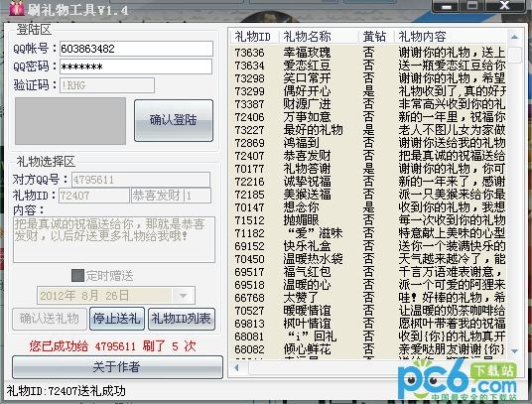Select the row 70527 暖暖情谊
Viewport: 532px width, 404px height.
[368, 311]
